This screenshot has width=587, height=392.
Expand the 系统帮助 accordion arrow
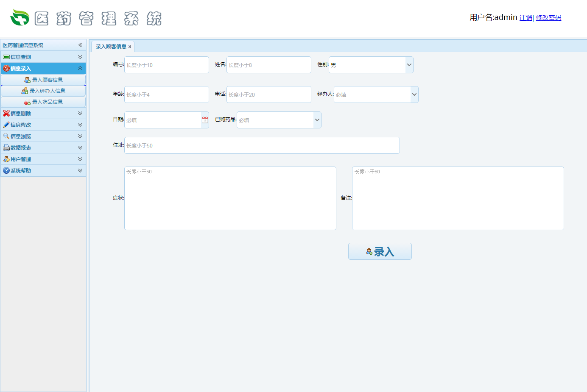[x=80, y=170]
